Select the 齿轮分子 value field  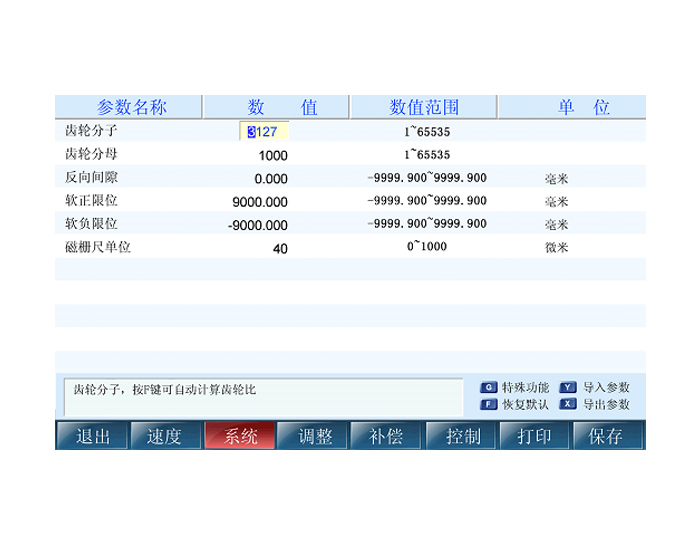(x=265, y=132)
